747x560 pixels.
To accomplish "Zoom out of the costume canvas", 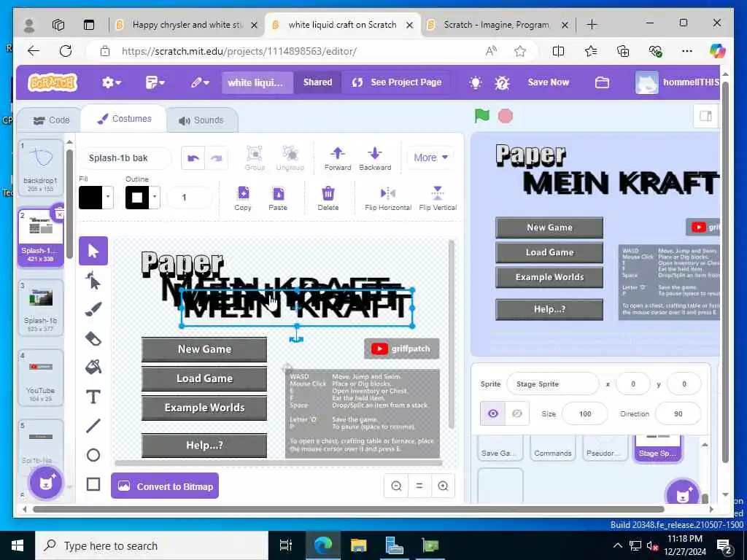I will click(396, 486).
